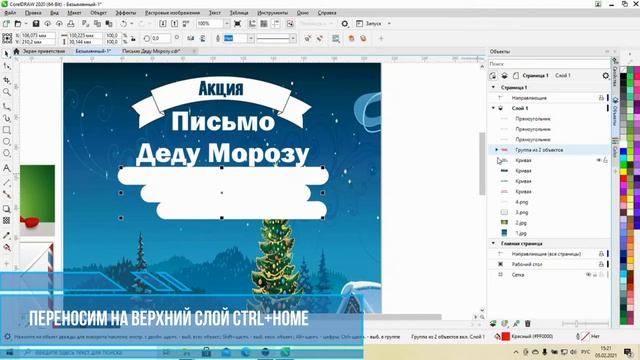Image resolution: width=640 pixels, height=360 pixels.
Task: Click the New Layer icon at panel bottom
Action: [x=493, y=324]
